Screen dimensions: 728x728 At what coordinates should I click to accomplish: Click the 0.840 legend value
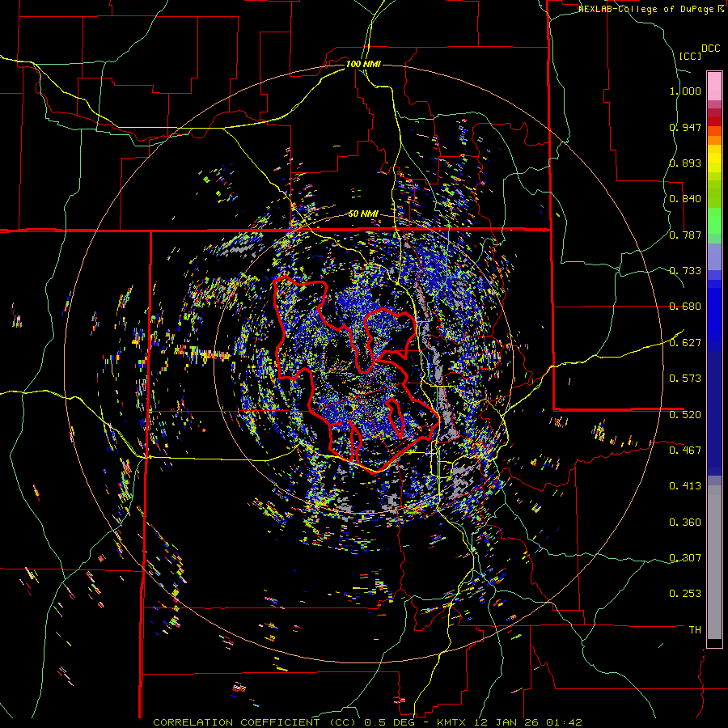pos(685,199)
